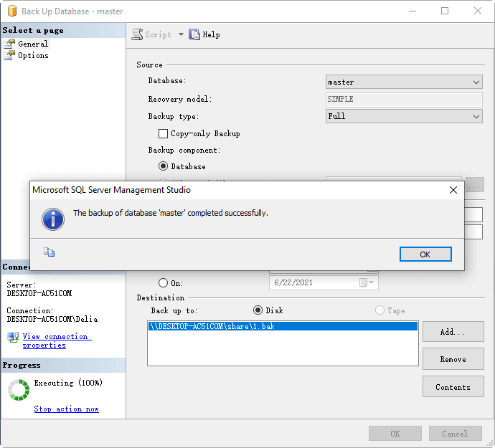This screenshot has height=448, width=495.
Task: Click the Cancel button at bottom
Action: pos(455,434)
